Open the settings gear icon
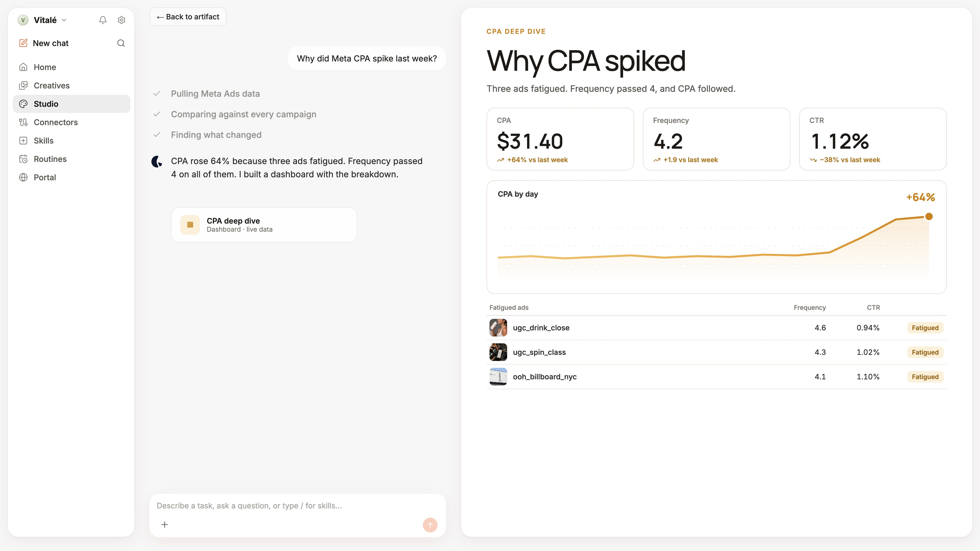The image size is (980, 551). click(121, 20)
